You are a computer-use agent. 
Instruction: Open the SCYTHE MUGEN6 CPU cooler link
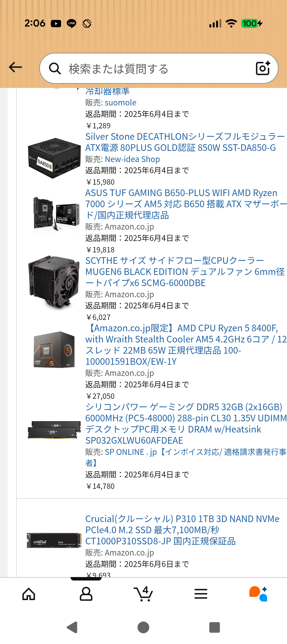(185, 272)
